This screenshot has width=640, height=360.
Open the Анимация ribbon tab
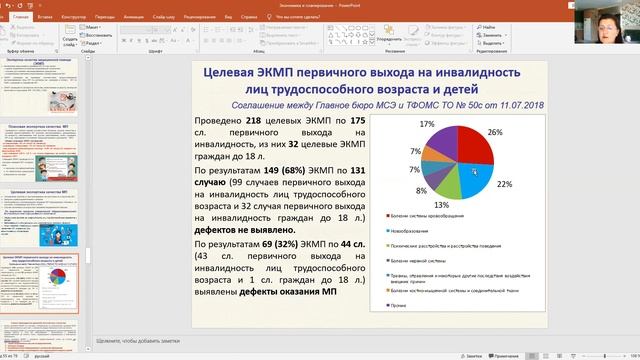tap(133, 17)
